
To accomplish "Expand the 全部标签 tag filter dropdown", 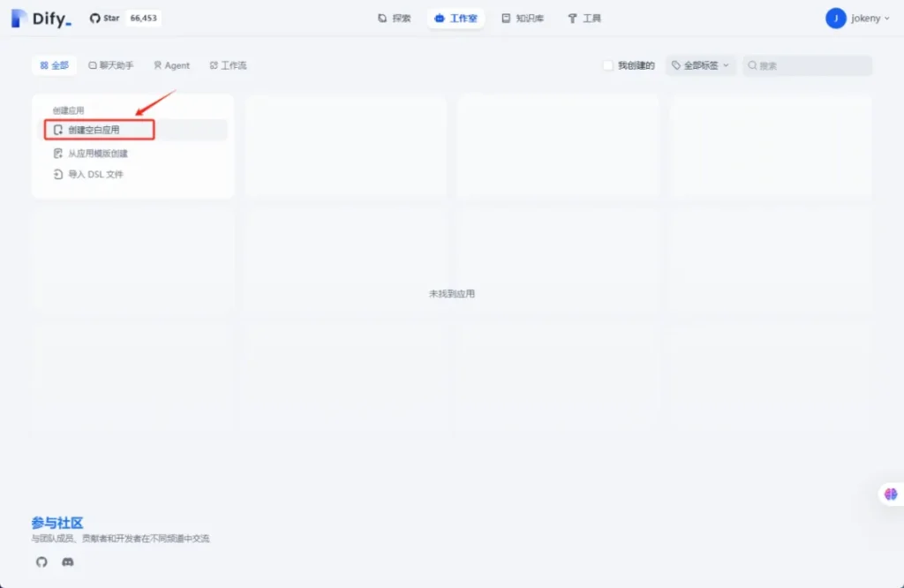I will click(701, 65).
